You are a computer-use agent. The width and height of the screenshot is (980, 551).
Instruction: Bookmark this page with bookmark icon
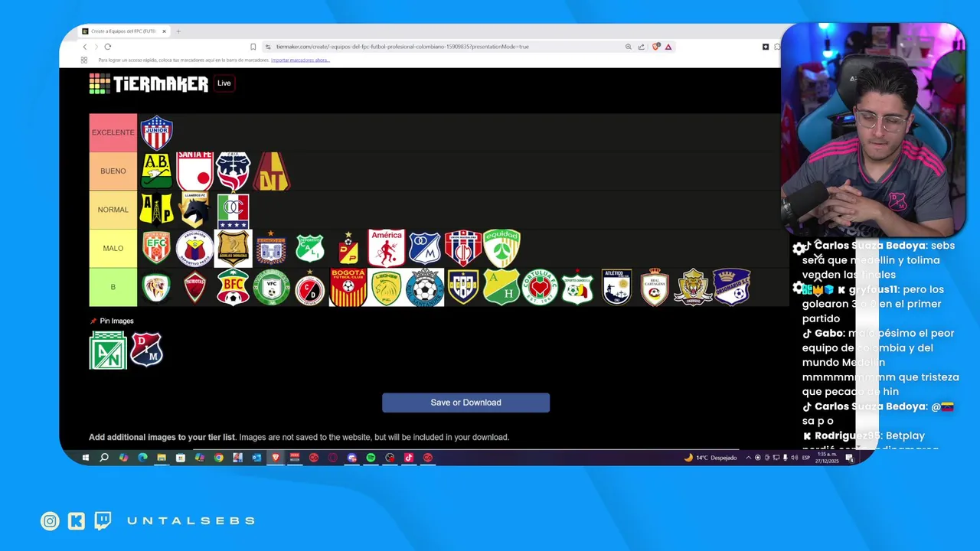(253, 47)
